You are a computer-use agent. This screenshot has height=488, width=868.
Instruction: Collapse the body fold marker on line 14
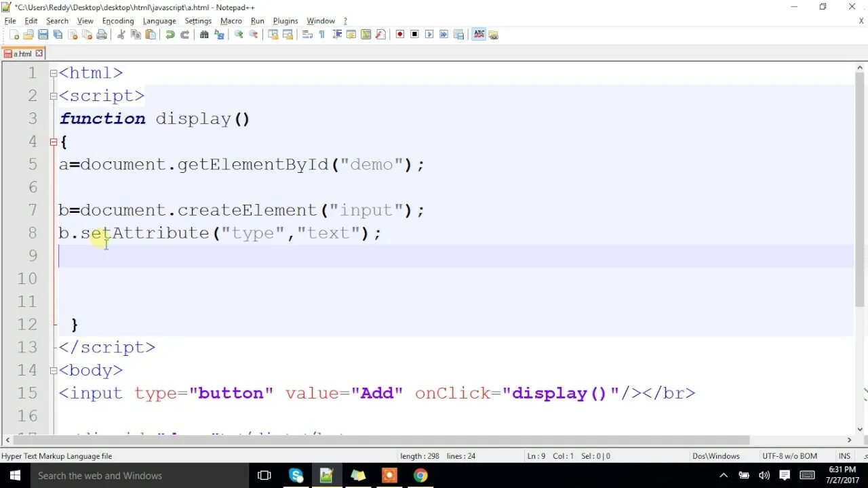click(54, 371)
